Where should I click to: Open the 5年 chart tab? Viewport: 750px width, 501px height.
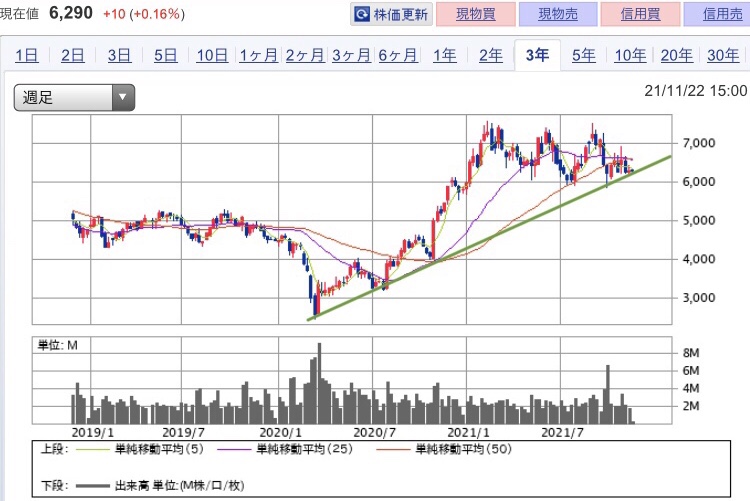click(x=584, y=56)
